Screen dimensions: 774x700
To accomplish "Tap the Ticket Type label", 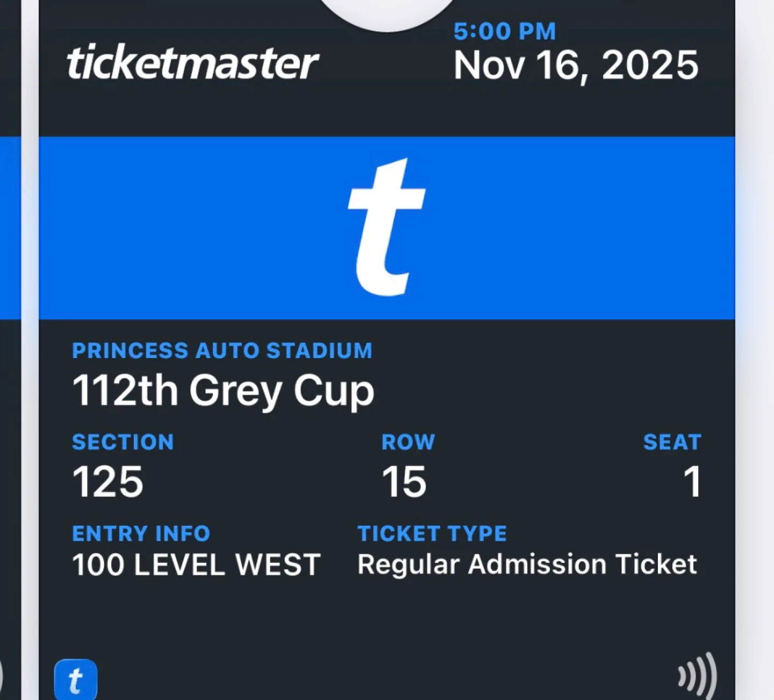I will [x=432, y=533].
